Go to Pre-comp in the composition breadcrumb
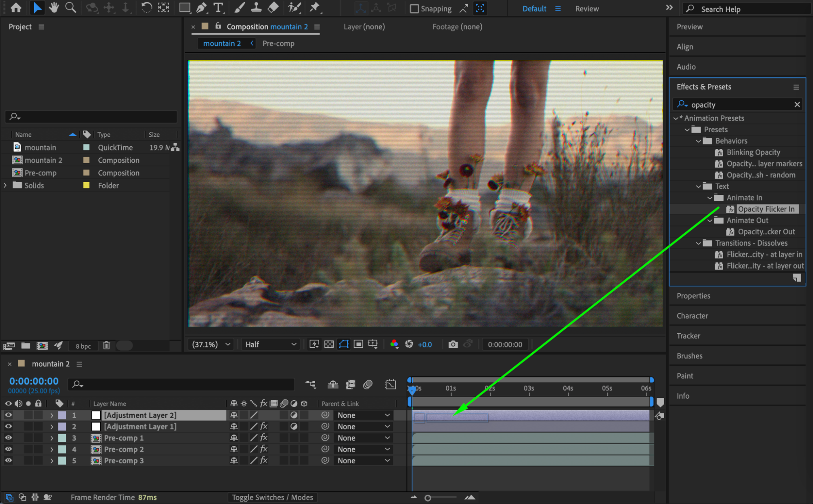 (x=278, y=43)
